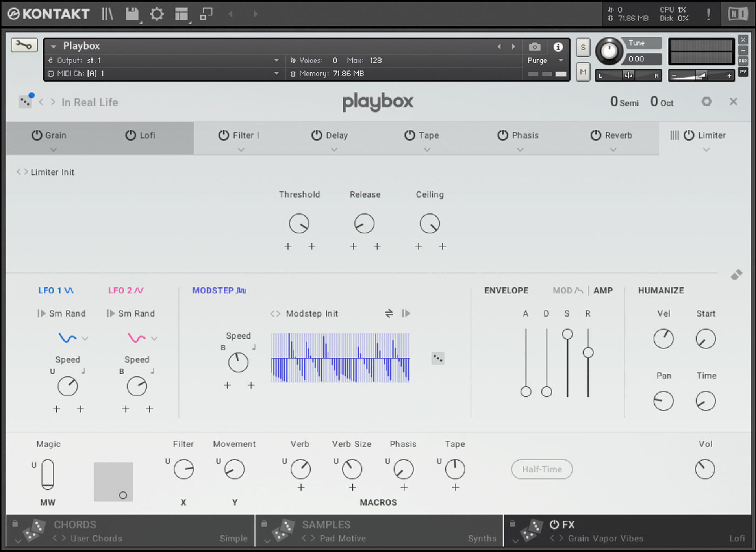
Task: Enable the Half-Time button
Action: pyautogui.click(x=542, y=469)
